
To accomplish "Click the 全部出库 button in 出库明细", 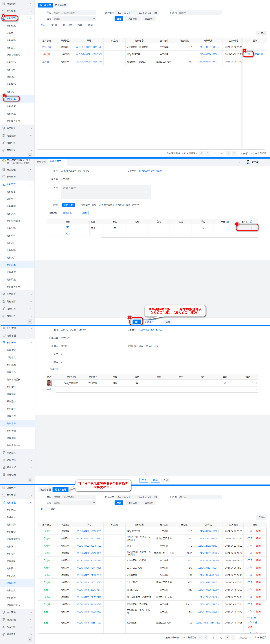I will coord(67,213).
